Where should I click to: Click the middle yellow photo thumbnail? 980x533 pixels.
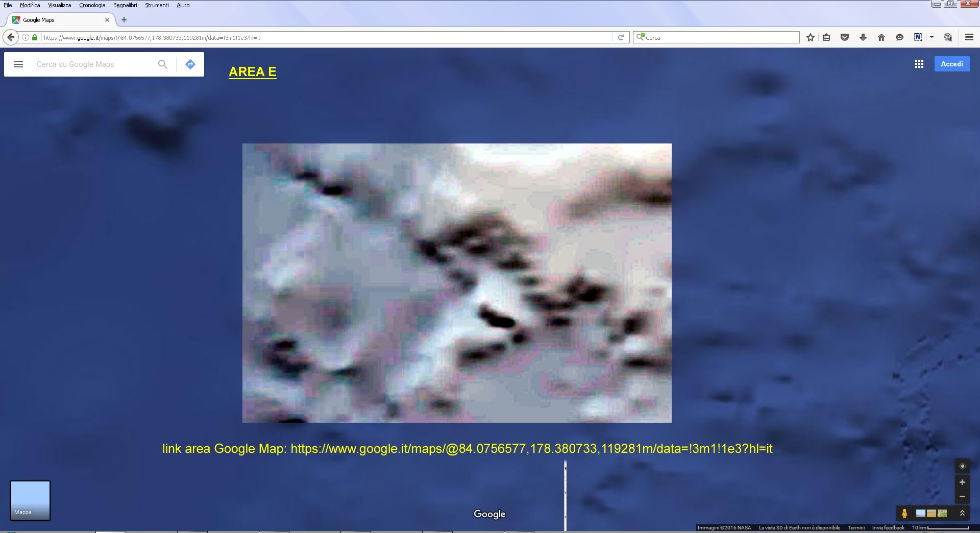931,513
